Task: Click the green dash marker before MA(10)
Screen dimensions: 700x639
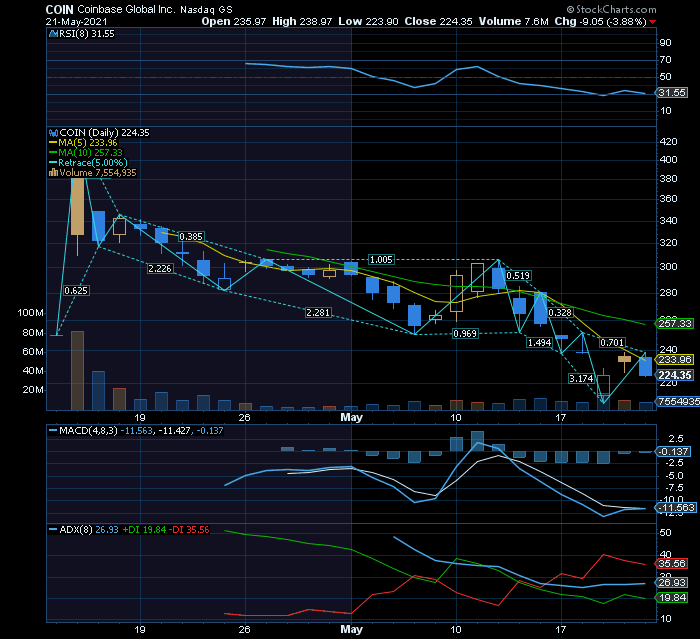Action: point(53,153)
